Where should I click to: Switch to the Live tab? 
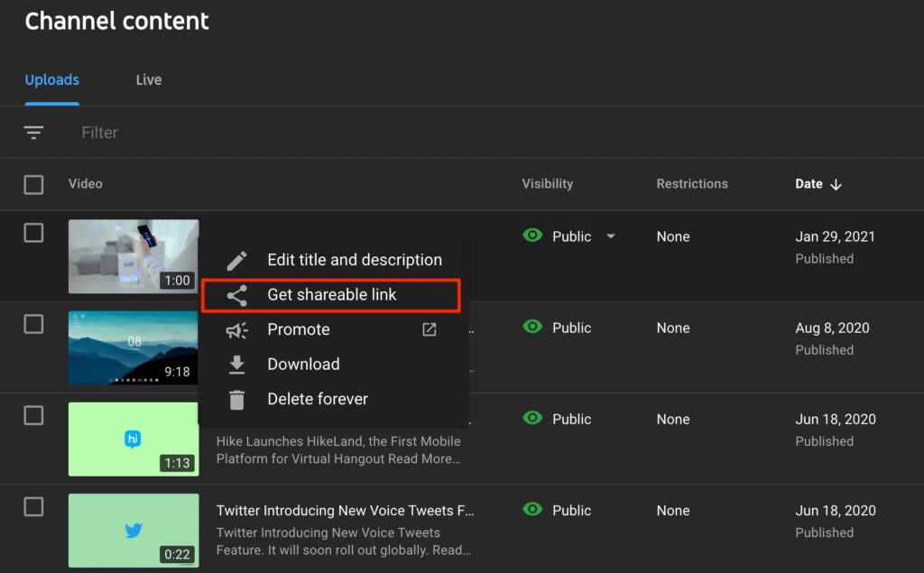[148, 79]
